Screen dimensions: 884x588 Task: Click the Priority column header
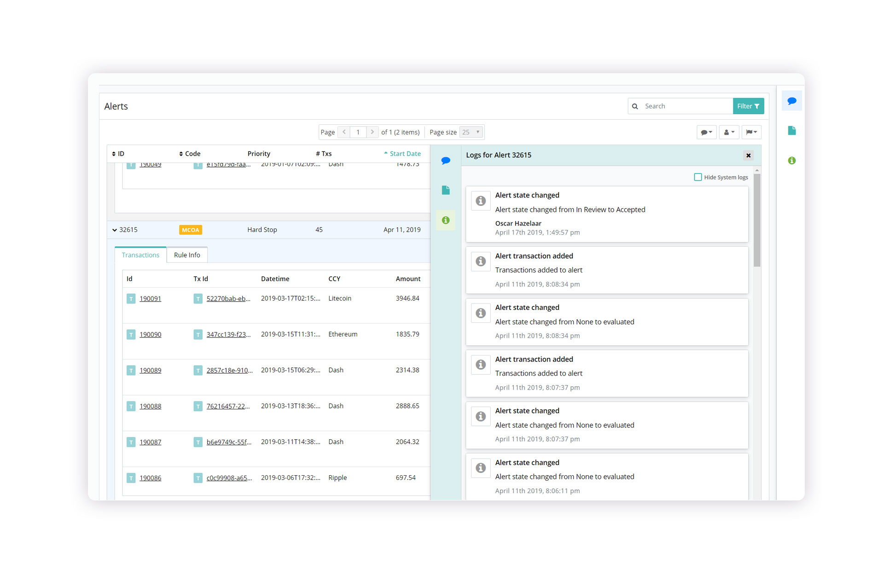click(259, 154)
